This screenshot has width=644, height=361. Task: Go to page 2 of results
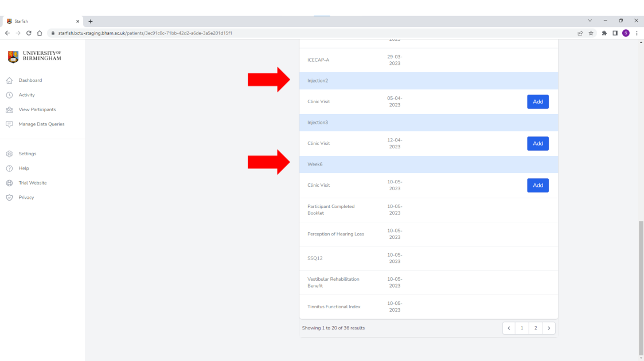tap(536, 328)
